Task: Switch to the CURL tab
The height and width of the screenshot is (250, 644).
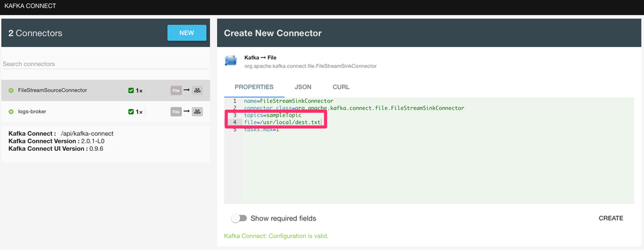Action: (341, 87)
